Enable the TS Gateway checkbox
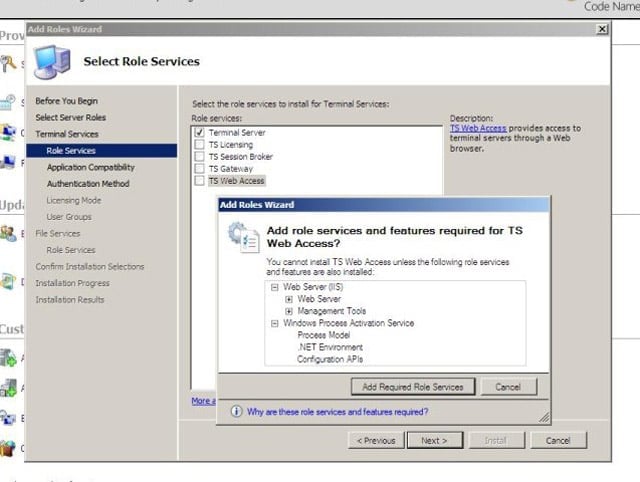Screen dimensions: 640x482 199,169
